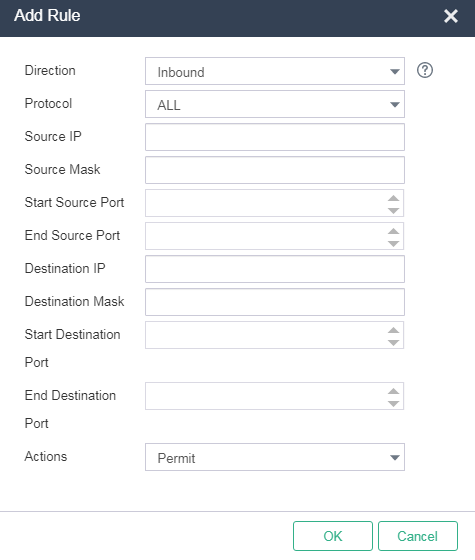Increase Start Source Port with up arrow
The height and width of the screenshot is (560, 475).
(x=393, y=198)
